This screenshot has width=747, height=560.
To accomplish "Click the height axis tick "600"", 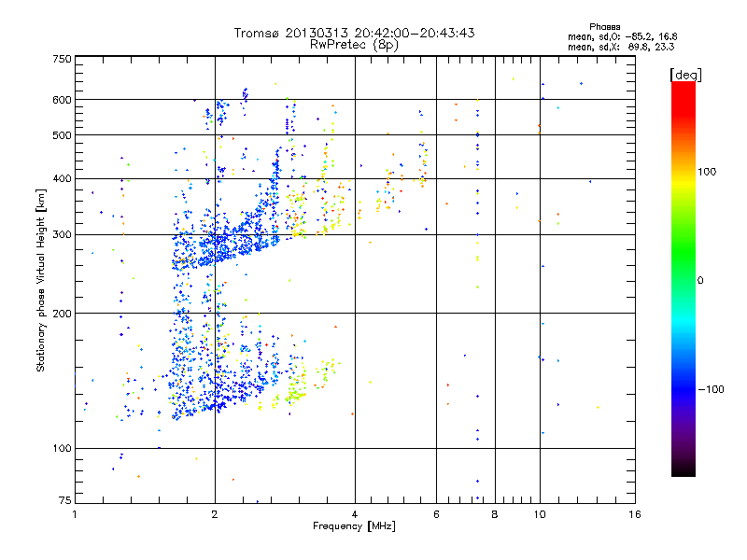I will (62, 100).
